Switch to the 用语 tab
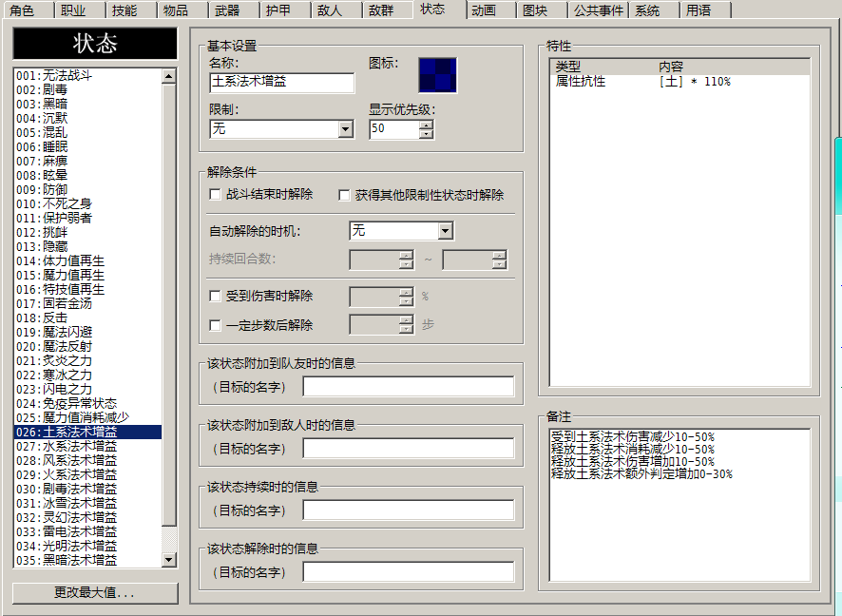 (705, 10)
